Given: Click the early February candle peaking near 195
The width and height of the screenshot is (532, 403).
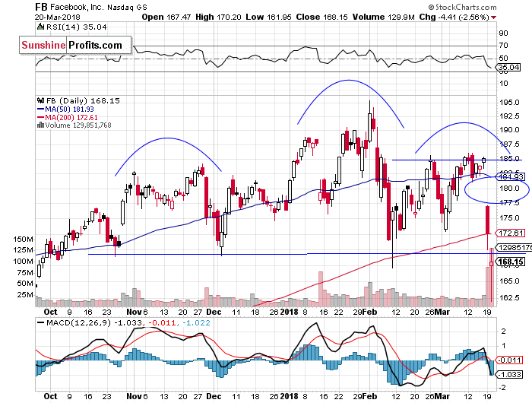Looking at the screenshot, I should point(369,127).
